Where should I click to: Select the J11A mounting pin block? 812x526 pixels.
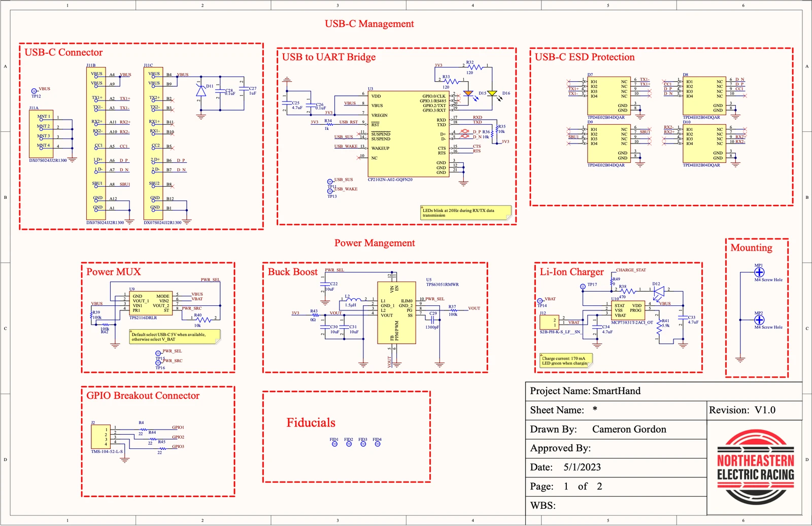(x=41, y=134)
